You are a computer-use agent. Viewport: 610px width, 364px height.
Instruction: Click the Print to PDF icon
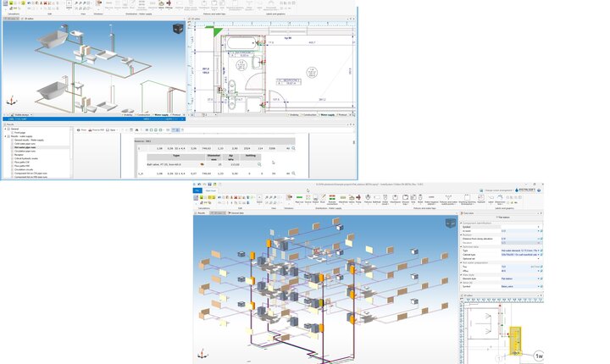point(97,130)
